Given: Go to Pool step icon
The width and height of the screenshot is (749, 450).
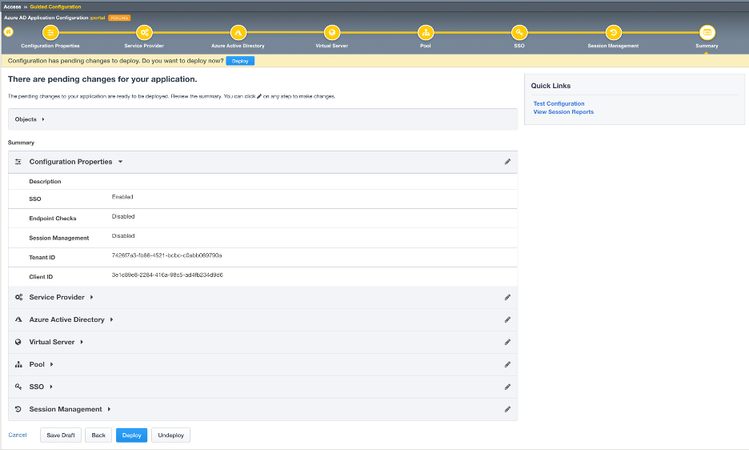Looking at the screenshot, I should pyautogui.click(x=425, y=32).
